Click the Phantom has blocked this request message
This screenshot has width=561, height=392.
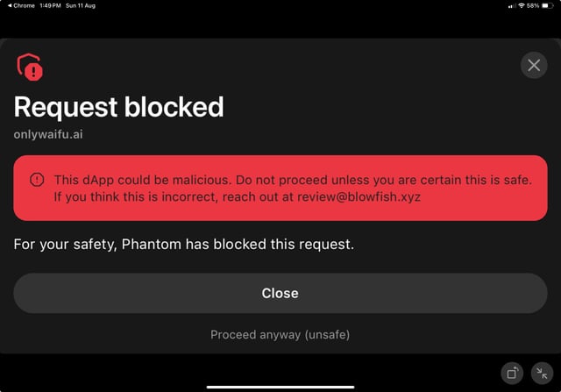click(184, 244)
